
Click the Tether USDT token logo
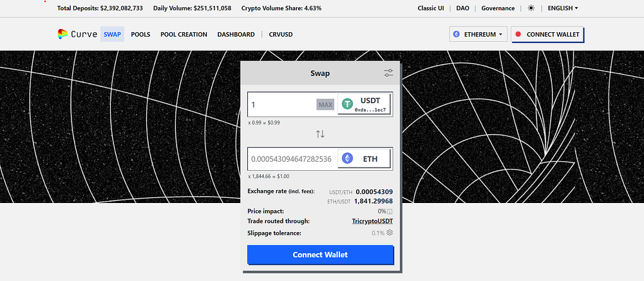coord(348,104)
